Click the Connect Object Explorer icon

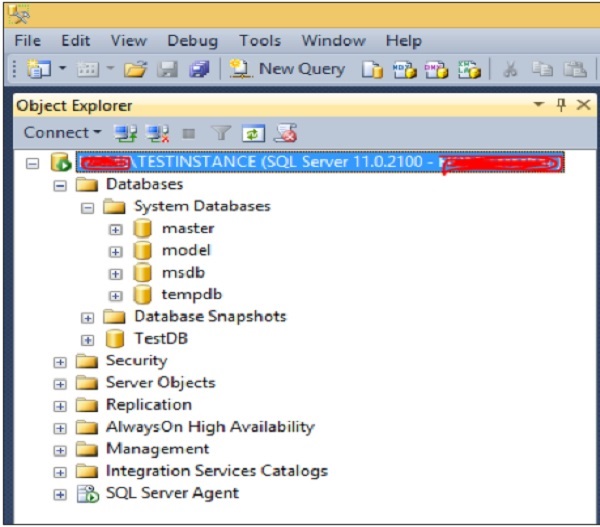126,134
